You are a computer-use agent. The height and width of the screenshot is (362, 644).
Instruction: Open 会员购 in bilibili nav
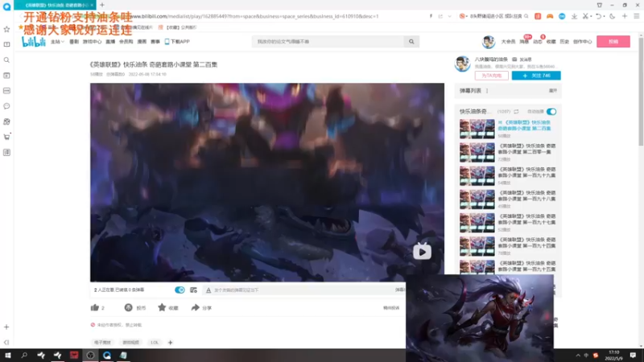coord(126,42)
